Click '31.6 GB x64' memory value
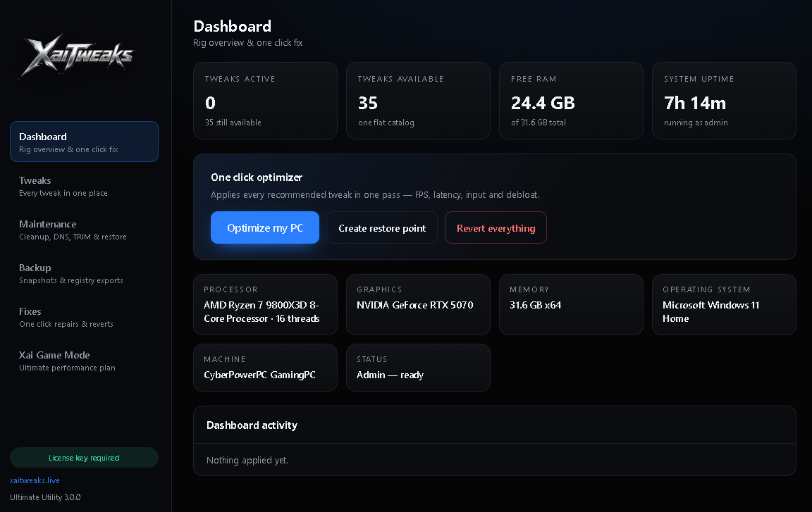The image size is (812, 512). [536, 305]
